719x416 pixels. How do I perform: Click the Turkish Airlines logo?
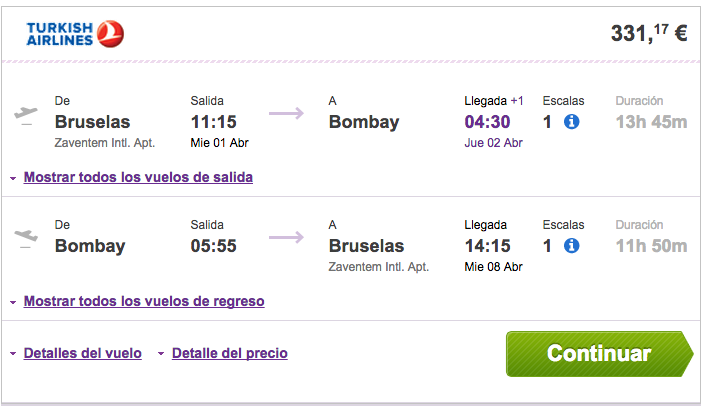tap(75, 34)
